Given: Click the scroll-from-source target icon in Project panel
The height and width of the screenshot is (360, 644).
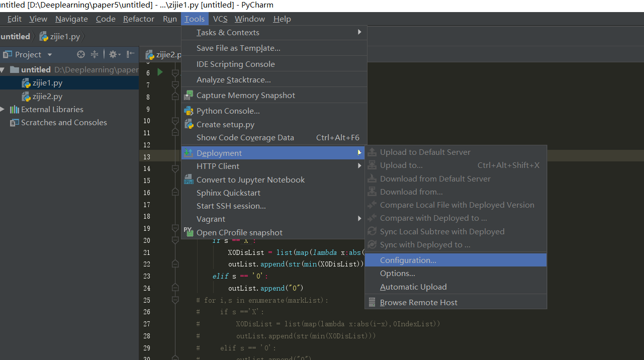Looking at the screenshot, I should pyautogui.click(x=81, y=54).
